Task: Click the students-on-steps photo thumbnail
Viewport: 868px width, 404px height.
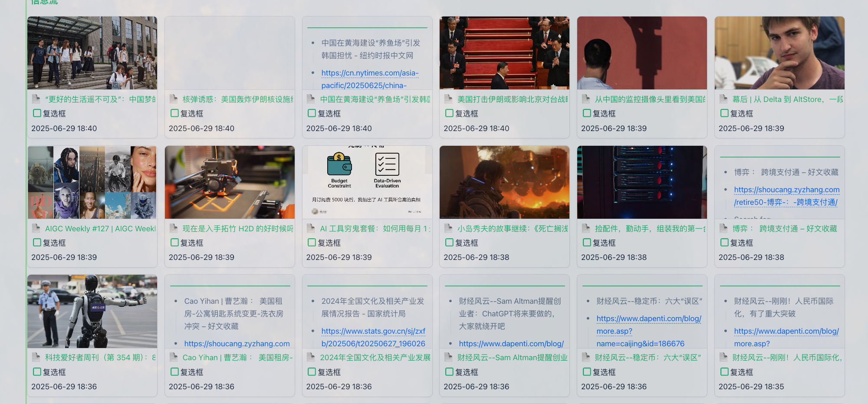Action: [92, 53]
